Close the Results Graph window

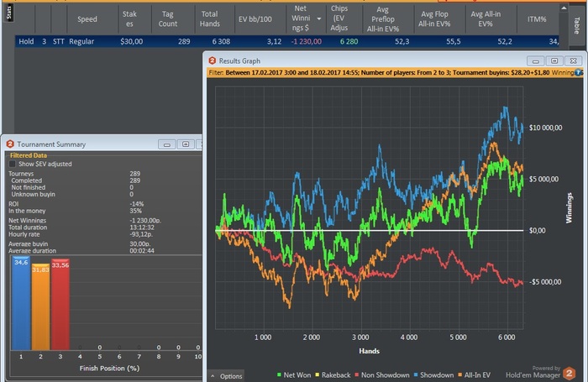click(x=573, y=60)
